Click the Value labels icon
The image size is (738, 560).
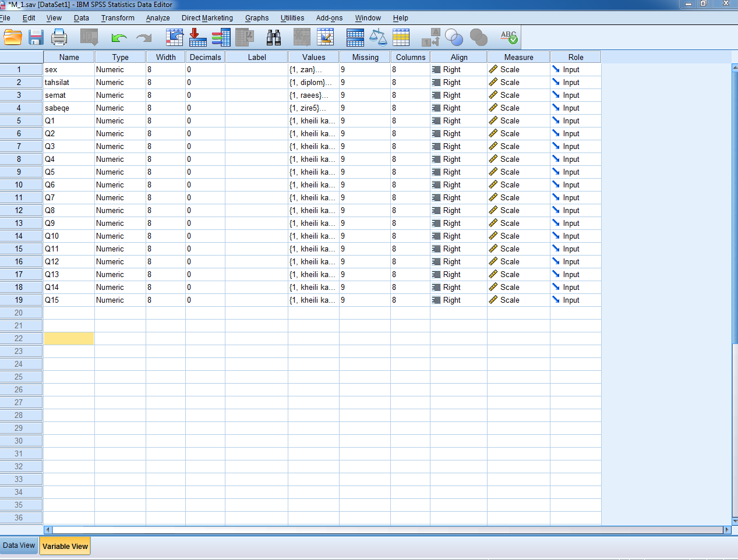pyautogui.click(x=430, y=38)
